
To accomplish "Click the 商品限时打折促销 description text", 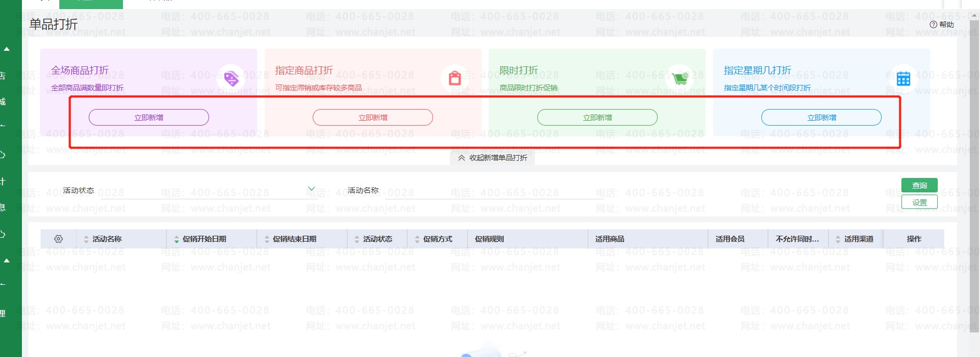I will pyautogui.click(x=528, y=88).
